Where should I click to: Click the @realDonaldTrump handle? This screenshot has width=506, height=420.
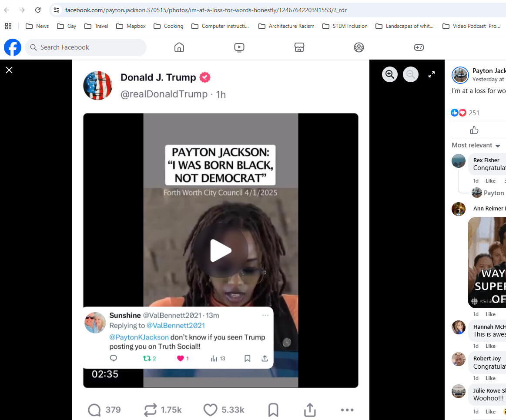[164, 94]
